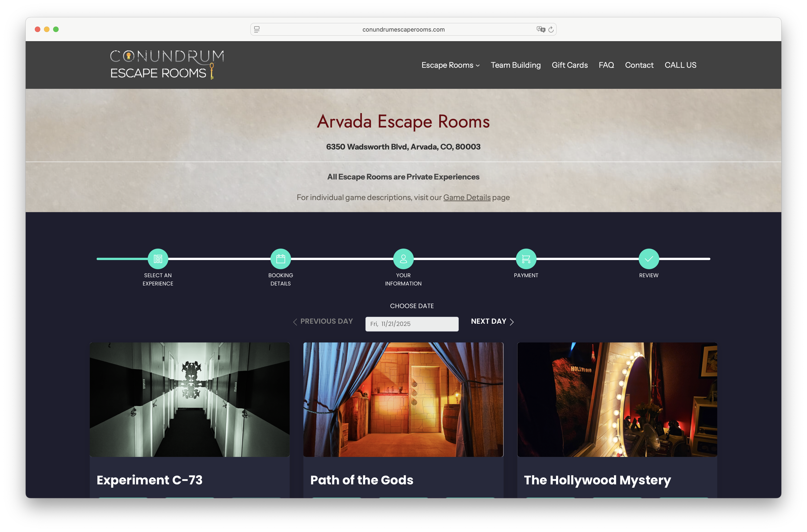Click the reader view icon

point(257,29)
